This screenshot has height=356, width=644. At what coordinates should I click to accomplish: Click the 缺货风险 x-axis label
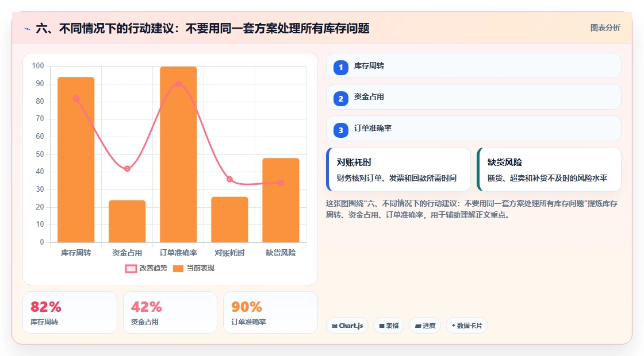(x=281, y=253)
